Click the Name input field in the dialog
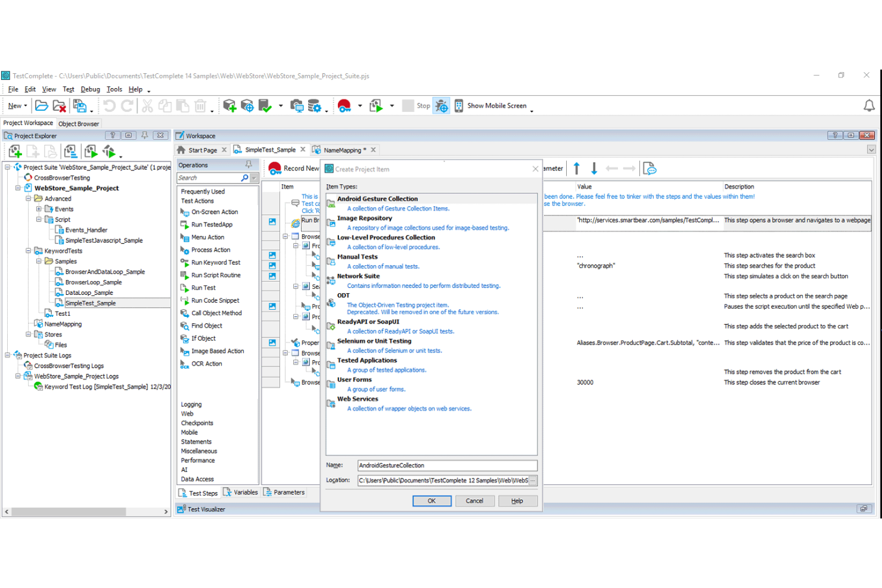This screenshot has width=882, height=588. pos(446,465)
